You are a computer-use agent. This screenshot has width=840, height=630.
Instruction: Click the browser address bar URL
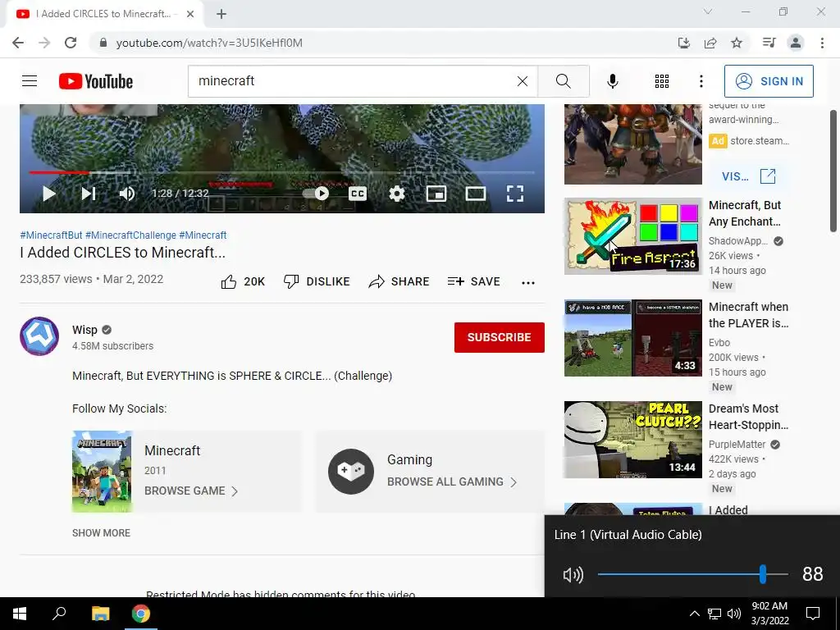[x=209, y=43]
